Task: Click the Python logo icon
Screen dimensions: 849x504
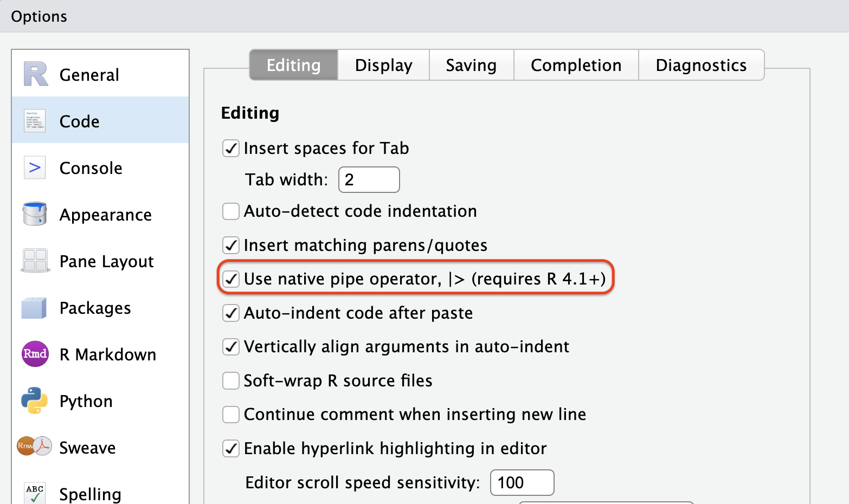Action: [x=34, y=400]
